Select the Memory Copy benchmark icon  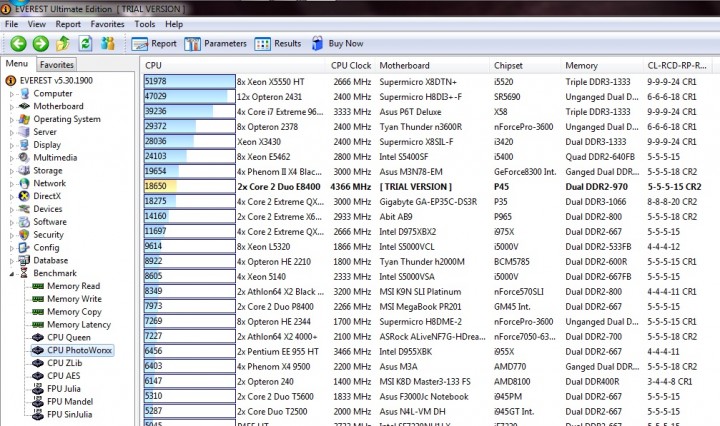tap(38, 312)
